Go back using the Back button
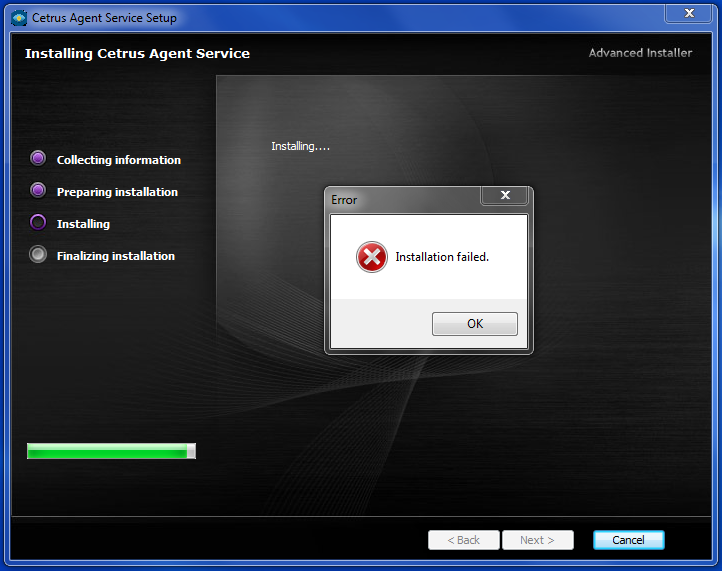 tap(463, 540)
